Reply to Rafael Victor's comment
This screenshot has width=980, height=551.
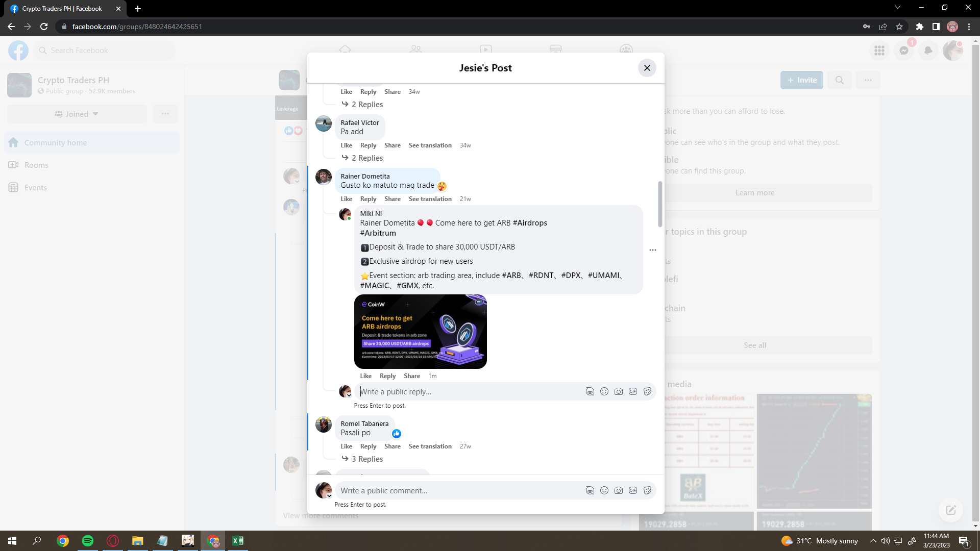click(368, 145)
